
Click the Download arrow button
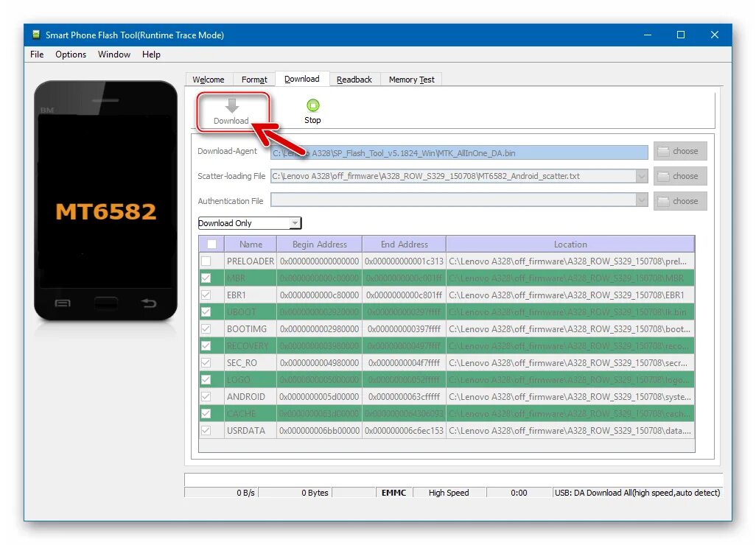coord(232,112)
